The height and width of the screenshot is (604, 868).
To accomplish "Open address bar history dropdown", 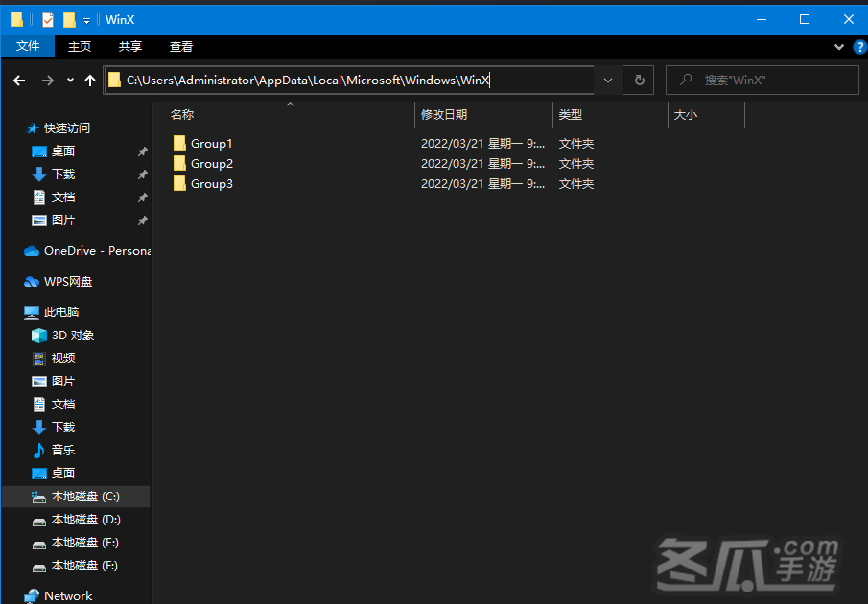I will 608,81.
